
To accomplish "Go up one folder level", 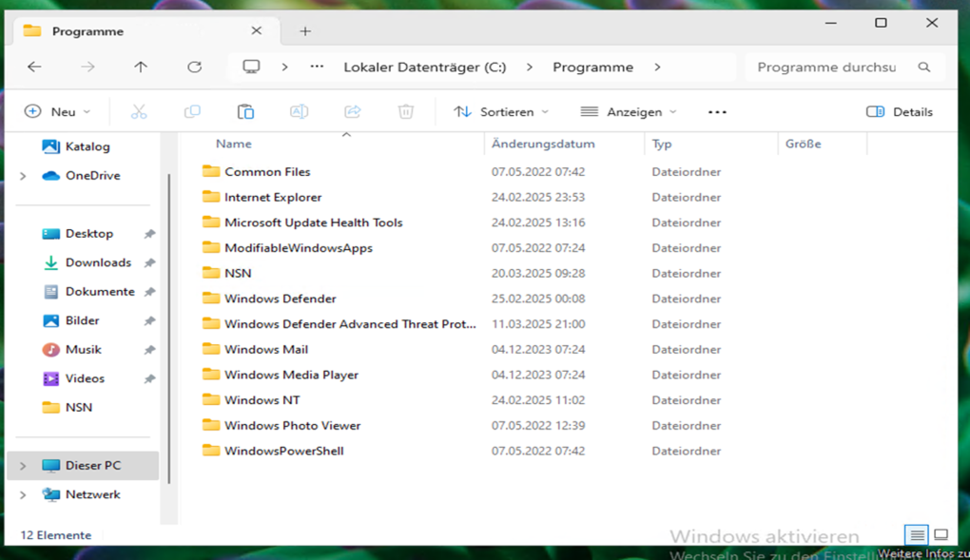I will pyautogui.click(x=141, y=68).
